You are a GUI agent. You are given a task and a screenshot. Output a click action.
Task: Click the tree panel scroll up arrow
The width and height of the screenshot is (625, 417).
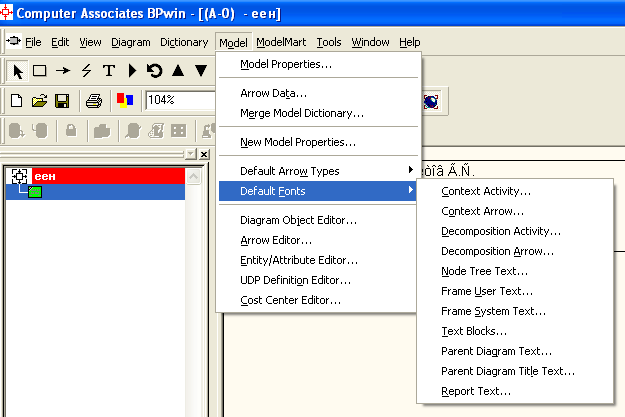pyautogui.click(x=193, y=176)
